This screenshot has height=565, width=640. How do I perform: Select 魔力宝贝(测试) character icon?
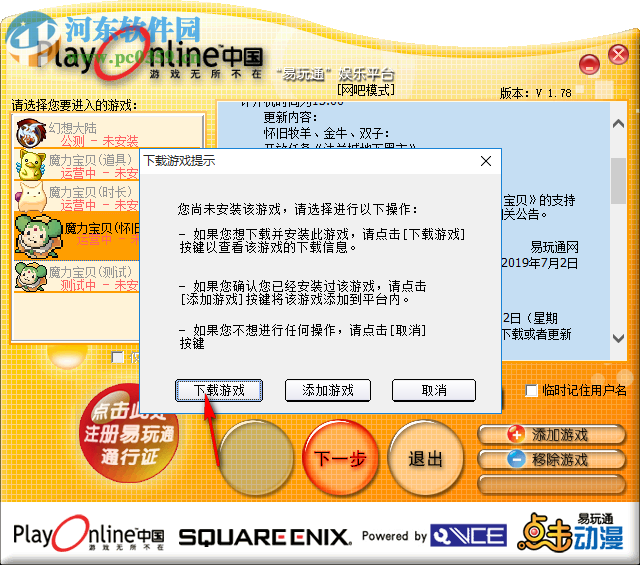[x=31, y=277]
